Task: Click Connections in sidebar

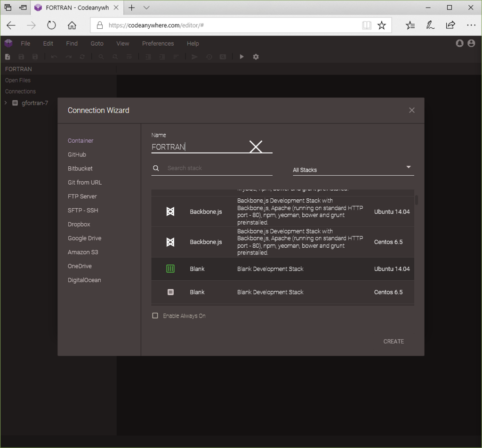Action: [x=20, y=91]
